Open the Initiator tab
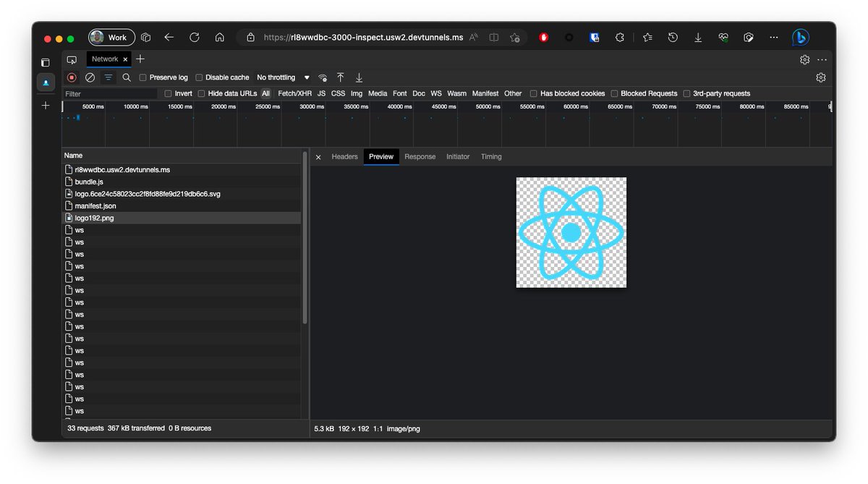 [458, 157]
